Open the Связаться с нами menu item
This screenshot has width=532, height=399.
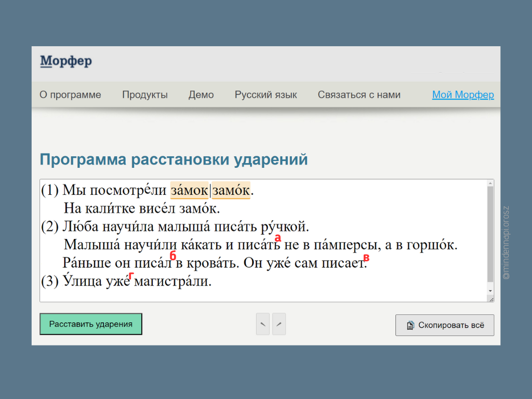click(x=359, y=95)
